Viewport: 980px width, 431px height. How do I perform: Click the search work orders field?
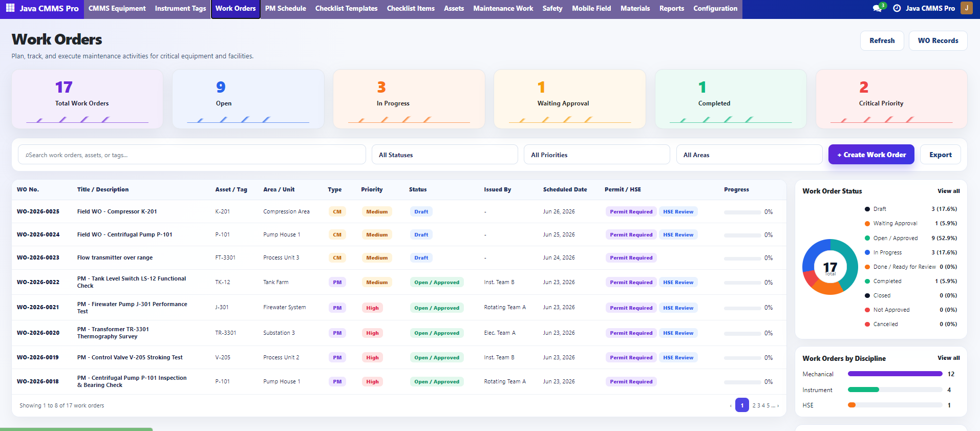pos(192,155)
